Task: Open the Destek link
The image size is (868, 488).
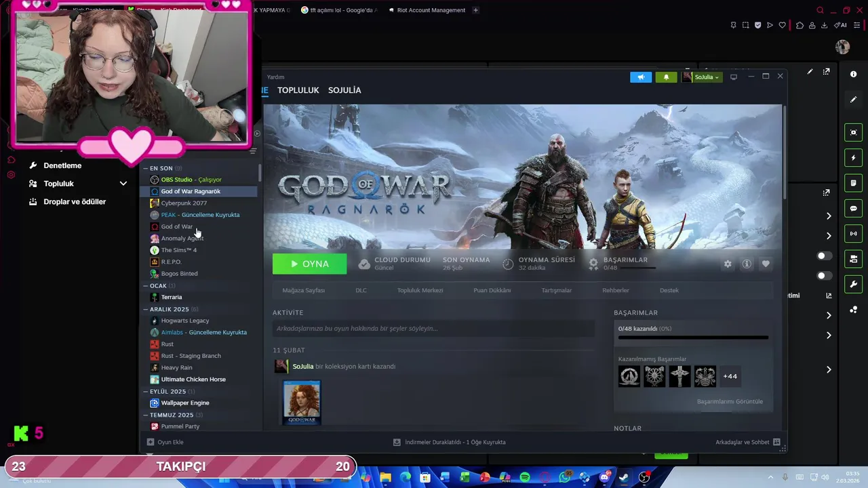Action: tap(669, 290)
